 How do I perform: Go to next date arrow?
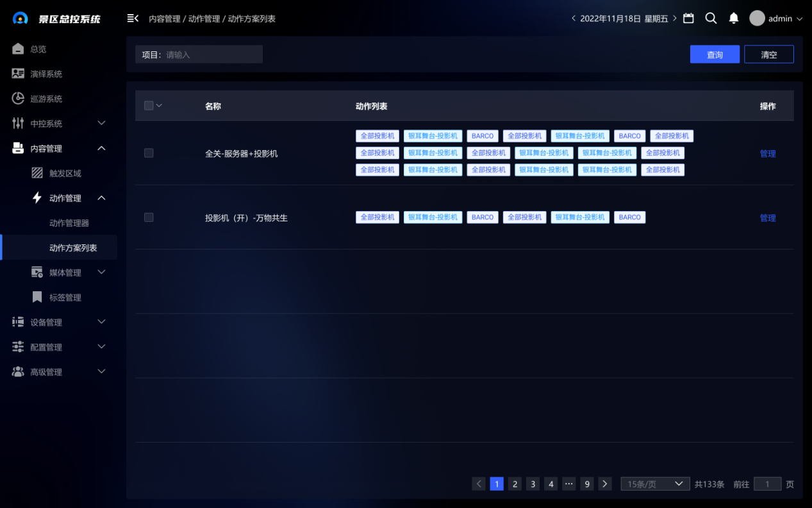[x=675, y=19]
